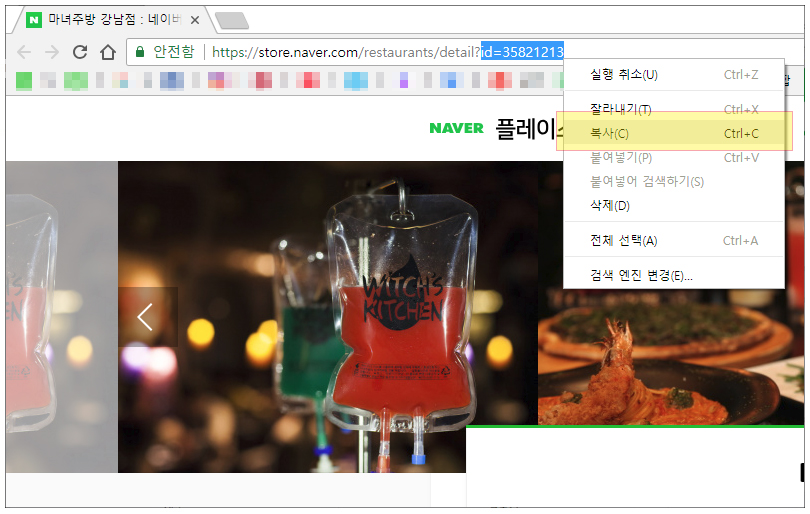This screenshot has width=810, height=514.
Task: Click the green padlock security icon
Action: pos(139,52)
